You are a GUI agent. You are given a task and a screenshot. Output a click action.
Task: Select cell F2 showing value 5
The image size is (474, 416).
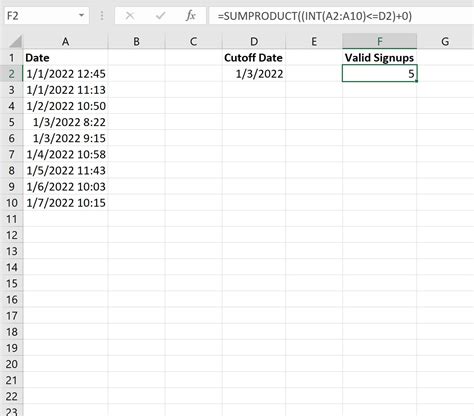pyautogui.click(x=379, y=74)
